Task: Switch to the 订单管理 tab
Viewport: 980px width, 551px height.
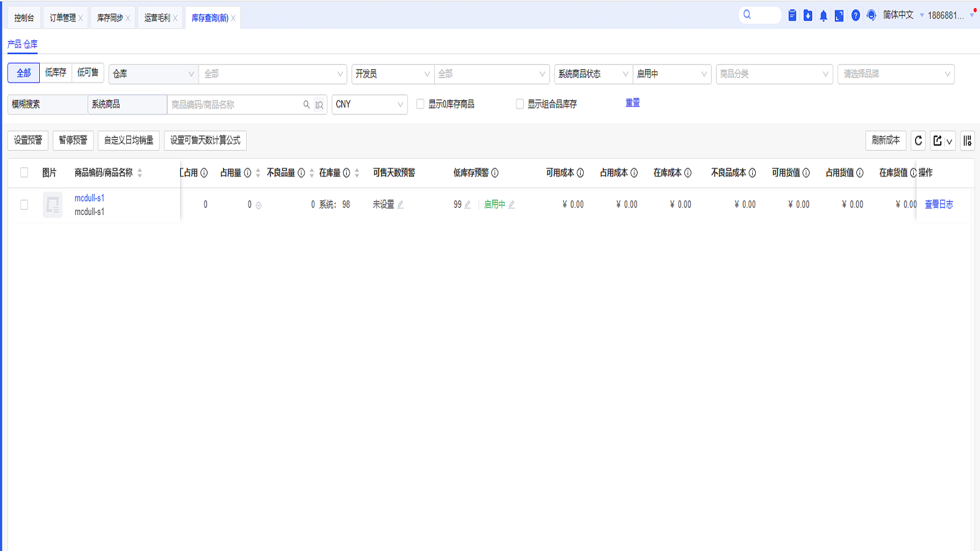Action: point(62,18)
